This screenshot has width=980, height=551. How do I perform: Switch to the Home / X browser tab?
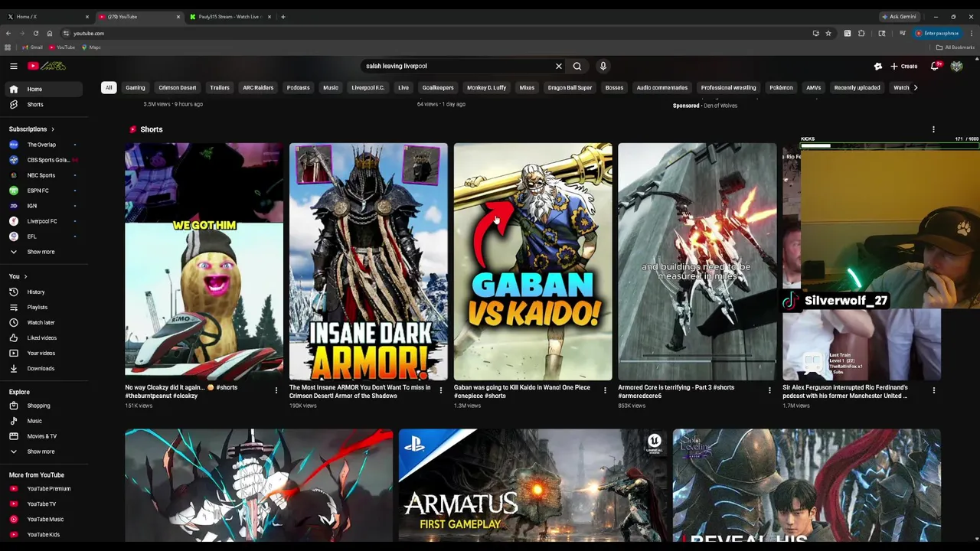pyautogui.click(x=46, y=16)
